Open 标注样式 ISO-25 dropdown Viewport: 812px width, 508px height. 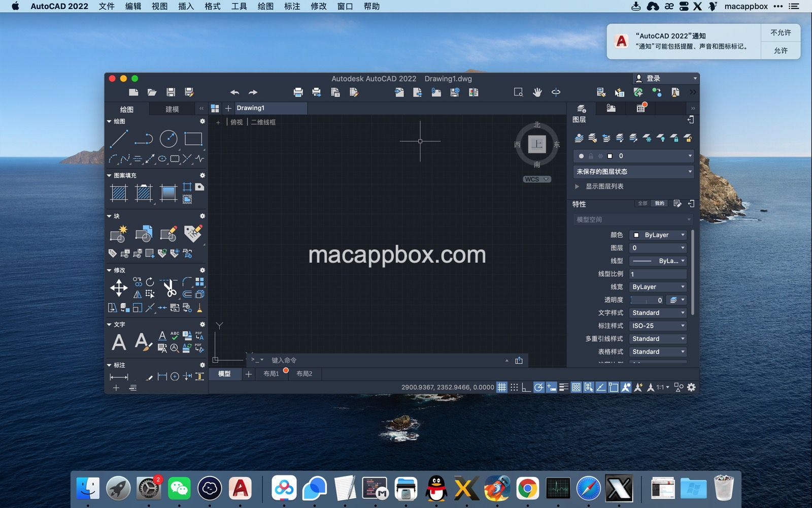point(658,326)
